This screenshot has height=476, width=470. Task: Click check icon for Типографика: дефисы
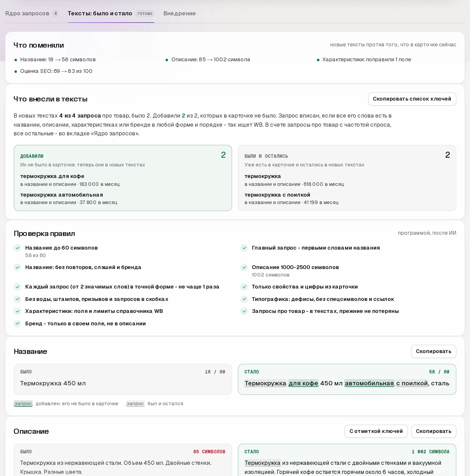coord(244,299)
